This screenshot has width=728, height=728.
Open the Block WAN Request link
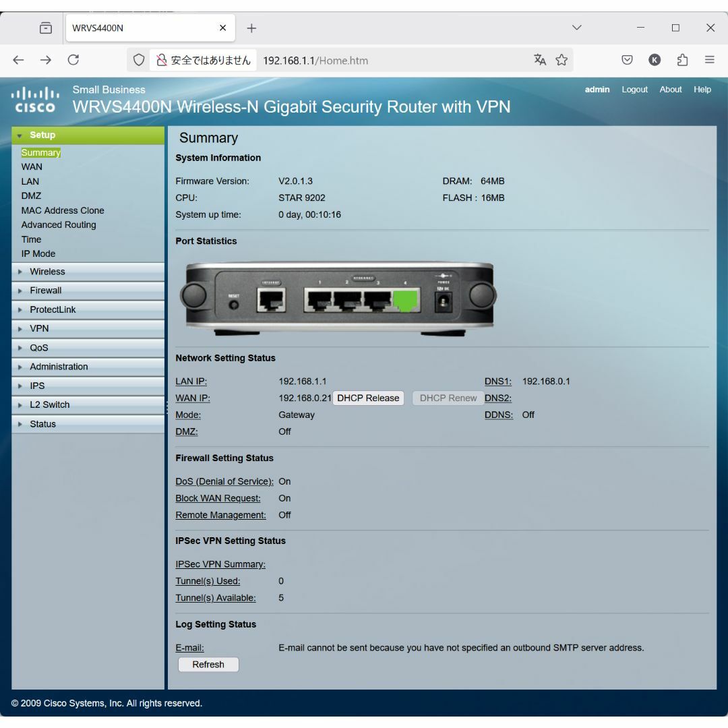pyautogui.click(x=218, y=498)
